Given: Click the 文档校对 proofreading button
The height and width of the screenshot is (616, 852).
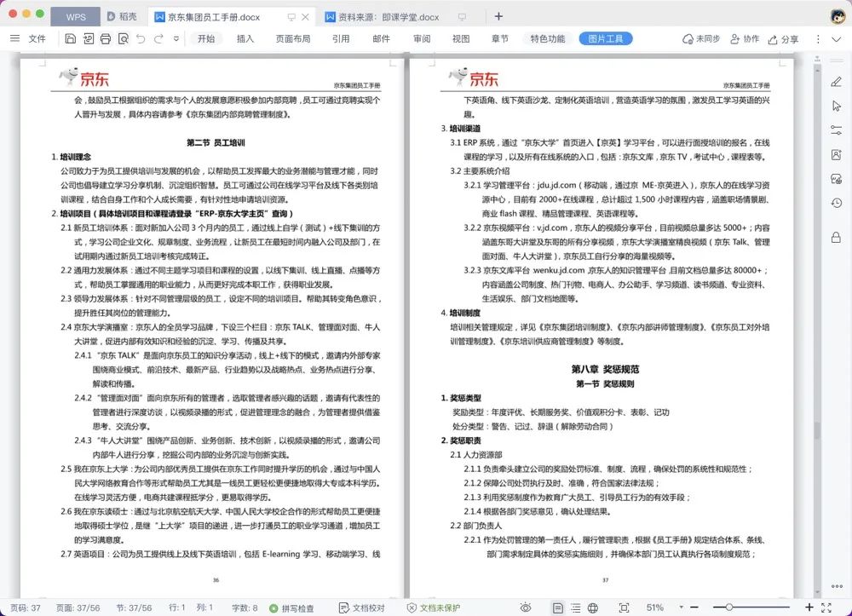Looking at the screenshot, I should pos(361,607).
